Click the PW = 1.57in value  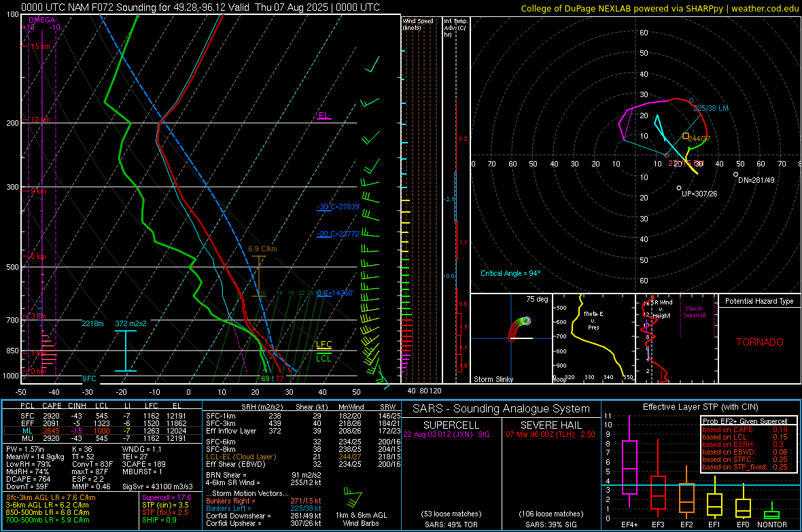click(27, 449)
